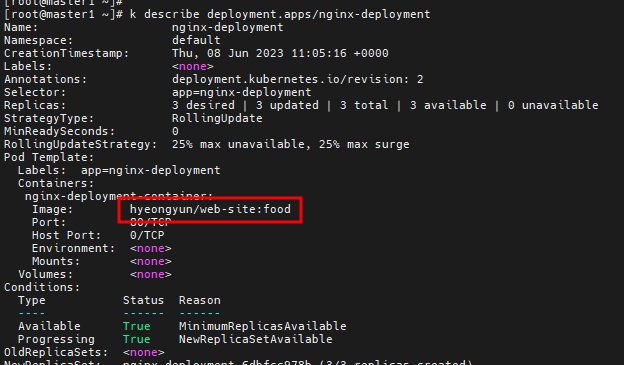The image size is (624, 365).
Task: Click the Labels '<none>' value
Action: pyautogui.click(x=193, y=66)
